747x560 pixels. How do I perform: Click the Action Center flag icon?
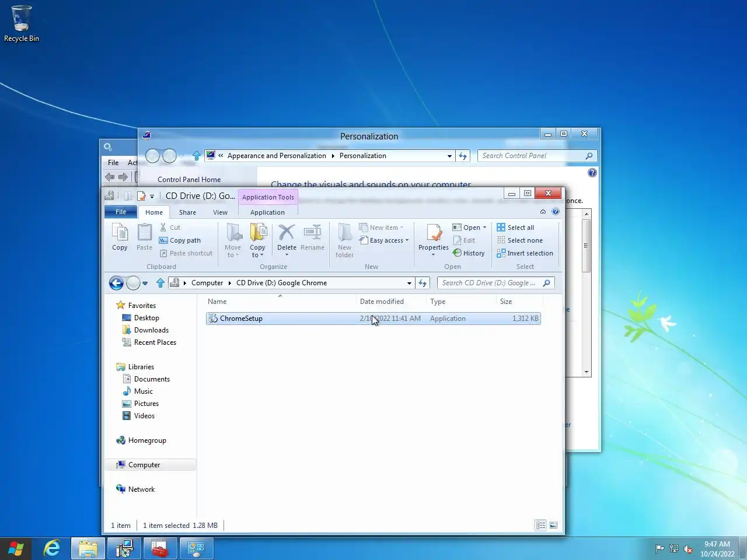[659, 549]
